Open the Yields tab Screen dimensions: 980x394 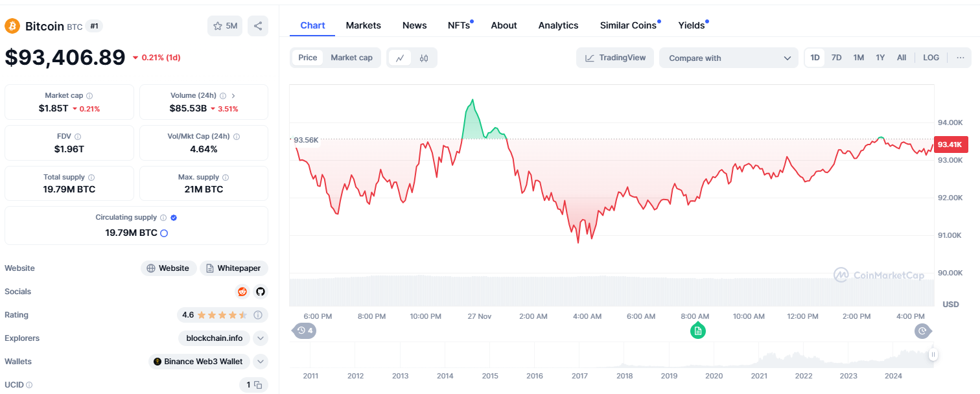tap(692, 25)
